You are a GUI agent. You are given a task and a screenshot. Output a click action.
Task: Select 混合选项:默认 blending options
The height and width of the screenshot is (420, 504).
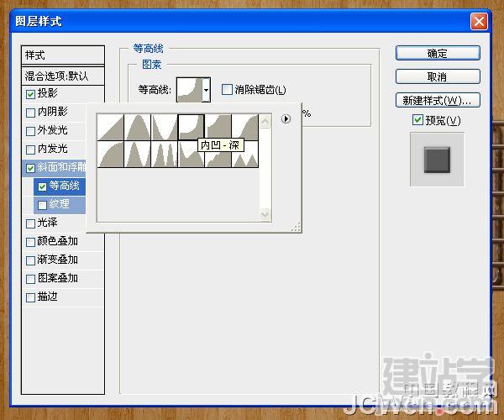pyautogui.click(x=63, y=76)
